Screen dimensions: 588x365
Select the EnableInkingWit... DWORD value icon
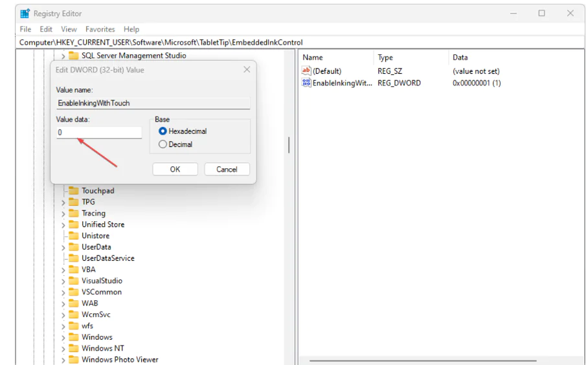click(x=306, y=83)
